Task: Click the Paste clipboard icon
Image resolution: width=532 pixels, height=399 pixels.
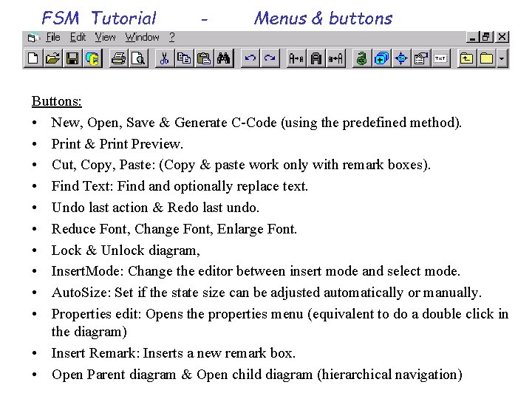Action: coord(204,58)
